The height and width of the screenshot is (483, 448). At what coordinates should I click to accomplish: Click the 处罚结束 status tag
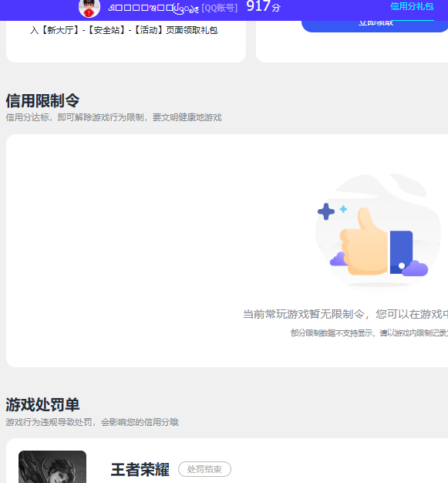(x=204, y=469)
